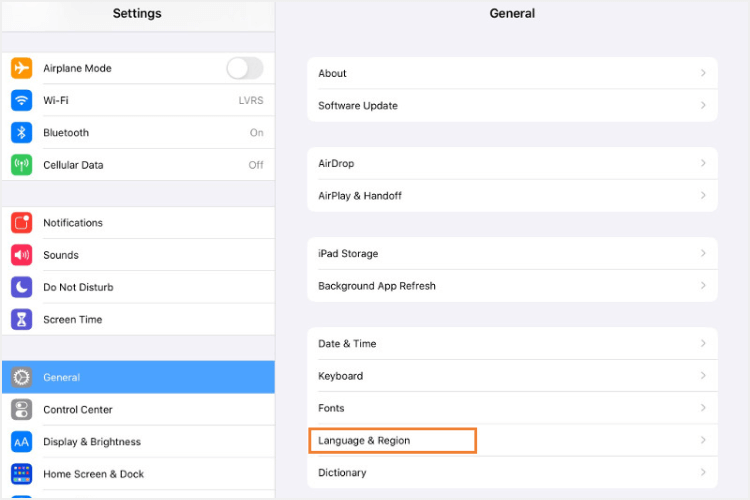Viewport: 750px width, 500px height.
Task: Tap the Control Center icon
Action: (x=22, y=409)
